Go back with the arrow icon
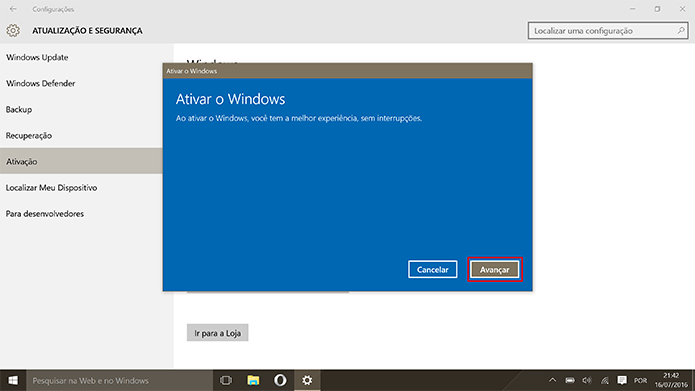The image size is (695, 391). 13,9
